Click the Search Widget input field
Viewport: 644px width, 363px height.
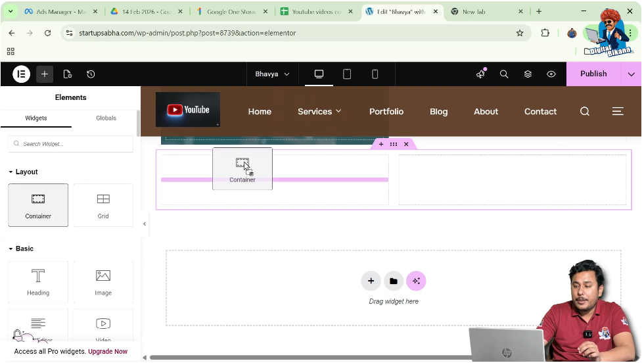coord(71,144)
